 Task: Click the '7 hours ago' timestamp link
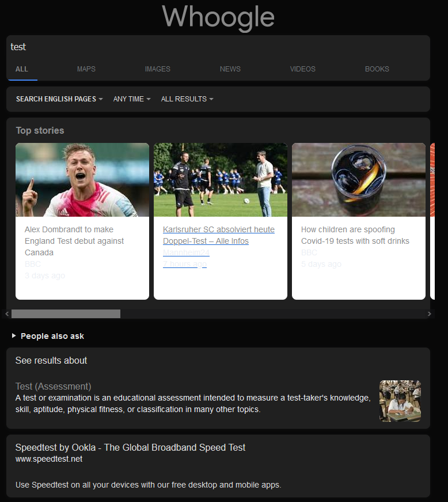(x=184, y=264)
